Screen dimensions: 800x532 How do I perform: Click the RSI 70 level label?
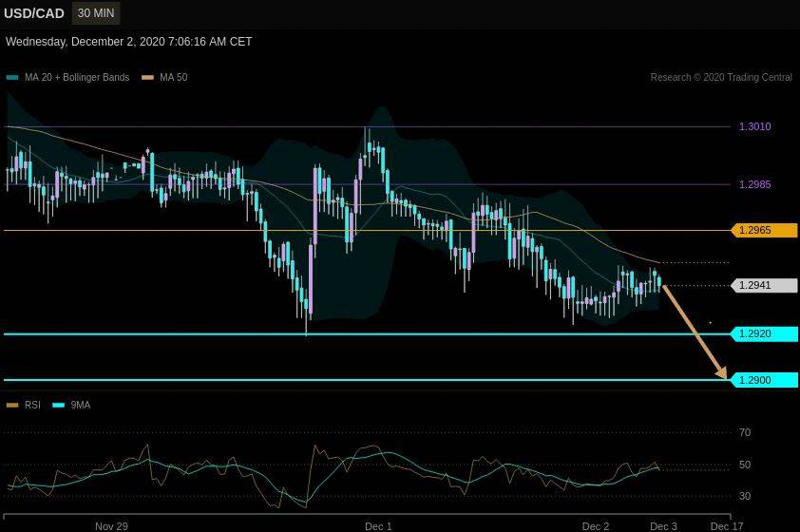tap(745, 432)
